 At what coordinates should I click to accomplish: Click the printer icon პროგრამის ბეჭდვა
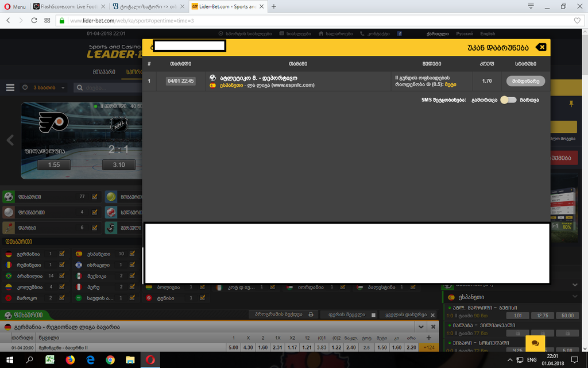pyautogui.click(x=311, y=315)
